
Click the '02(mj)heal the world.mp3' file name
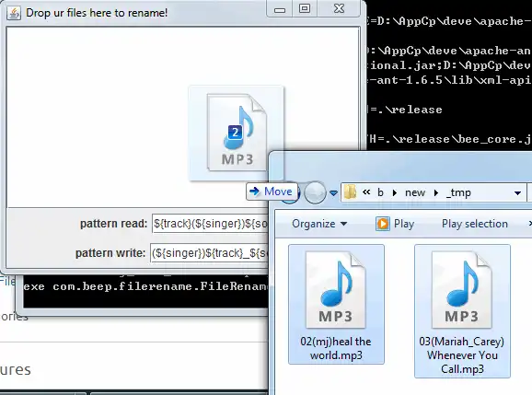[336, 348]
